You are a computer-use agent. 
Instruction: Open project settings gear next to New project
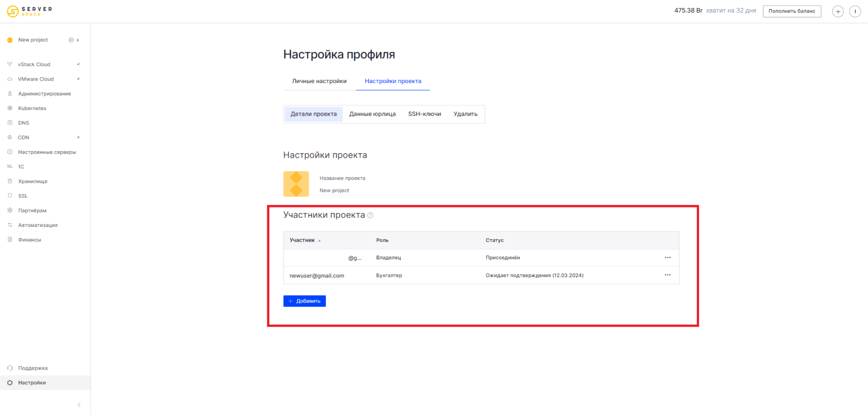coord(71,40)
